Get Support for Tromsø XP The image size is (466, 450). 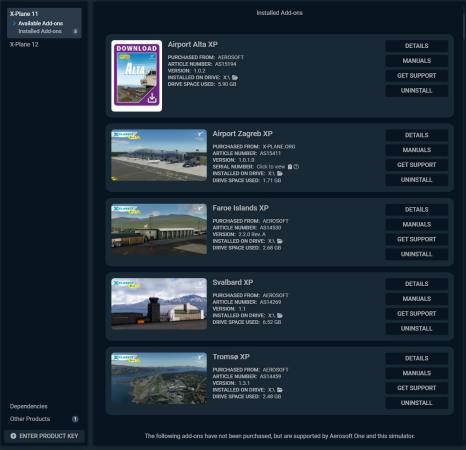417,388
